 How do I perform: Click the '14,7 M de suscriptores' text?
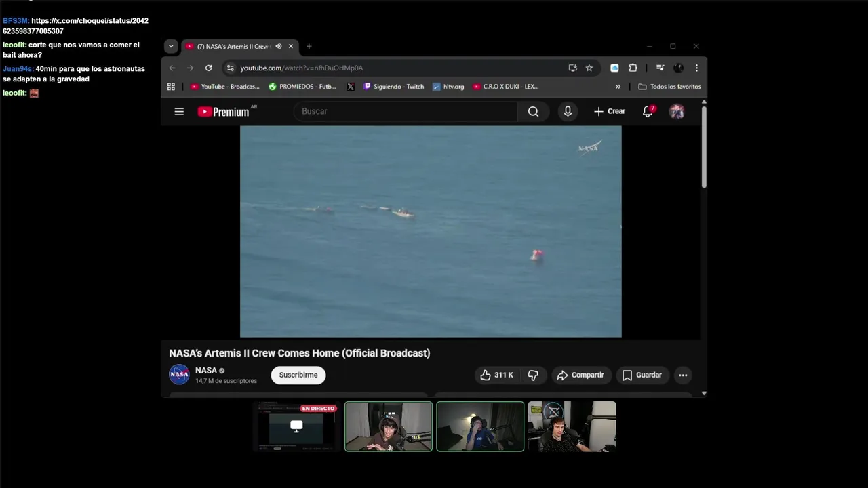226,381
